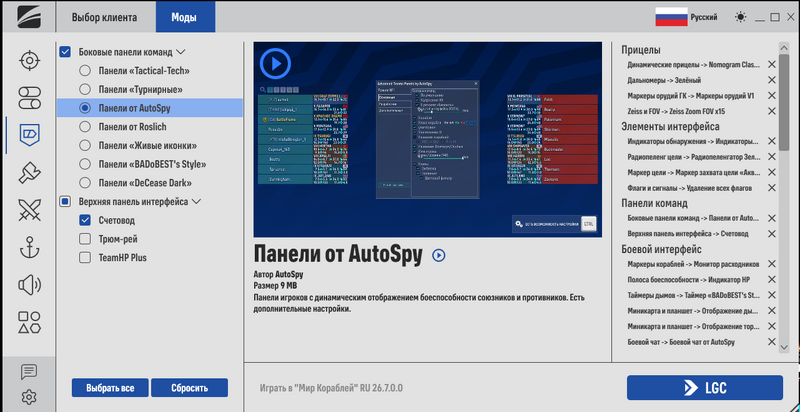Launch the game with LGC button
This screenshot has height=412, width=800.
click(705, 388)
